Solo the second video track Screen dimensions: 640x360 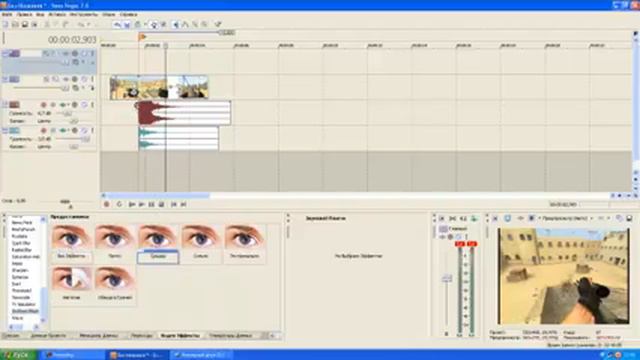click(92, 79)
